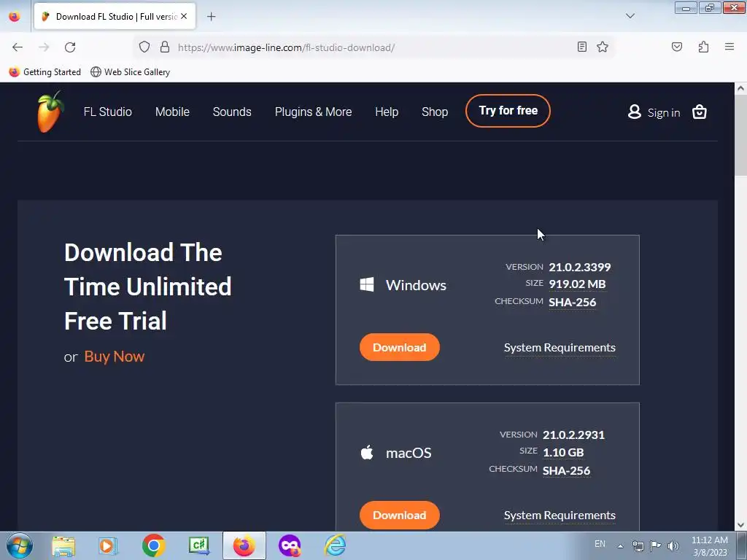Reload the page with the refresh icon
This screenshot has width=747, height=560.
tap(70, 47)
